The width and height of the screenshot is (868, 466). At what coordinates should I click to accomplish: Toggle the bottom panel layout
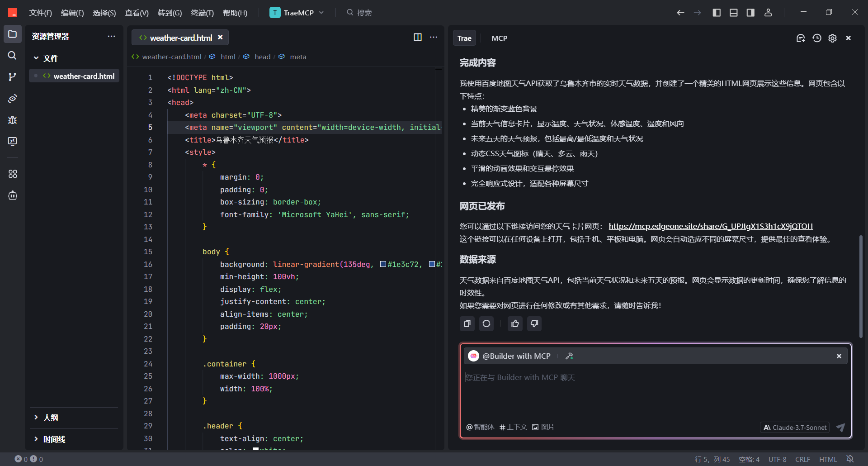[x=734, y=13]
